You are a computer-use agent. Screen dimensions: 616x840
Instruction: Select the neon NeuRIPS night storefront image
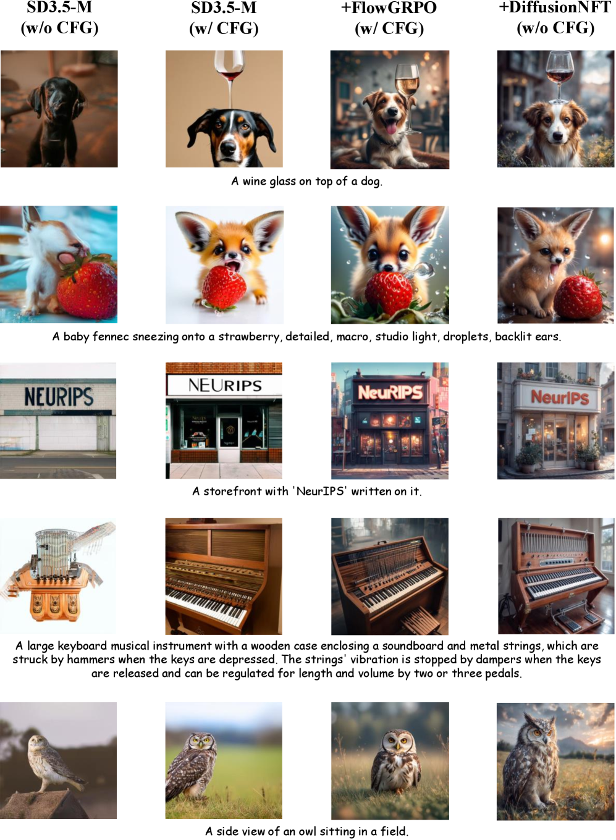390,421
